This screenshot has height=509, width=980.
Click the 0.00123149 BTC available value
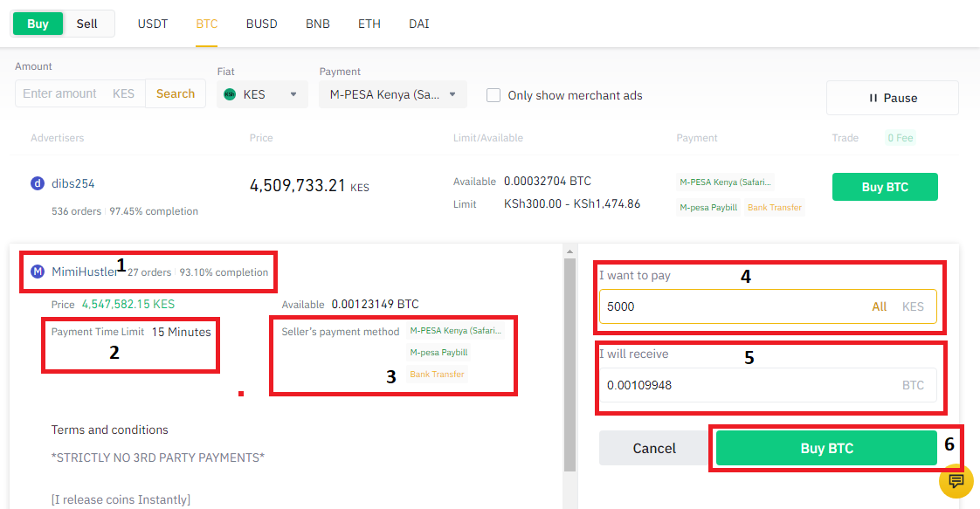point(375,304)
